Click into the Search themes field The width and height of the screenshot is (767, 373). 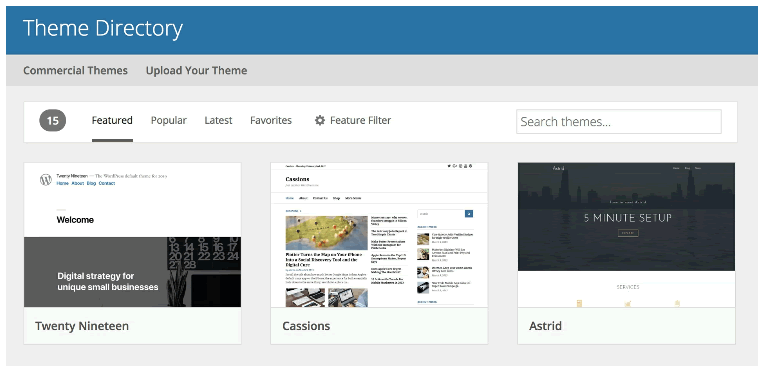619,121
